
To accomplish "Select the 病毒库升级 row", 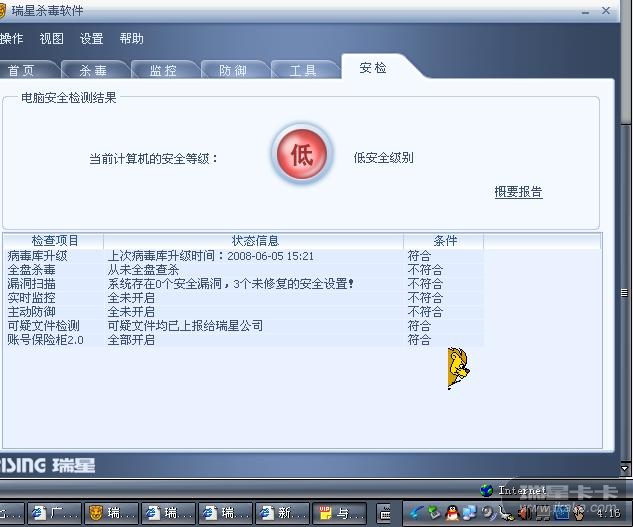I will click(x=244, y=256).
